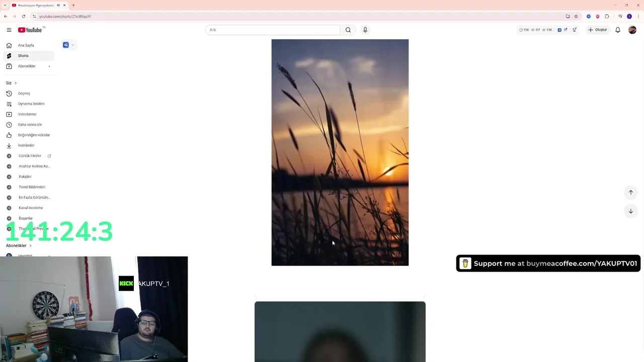Click the vidIQ list-with-pencil icon

[x=566, y=30]
